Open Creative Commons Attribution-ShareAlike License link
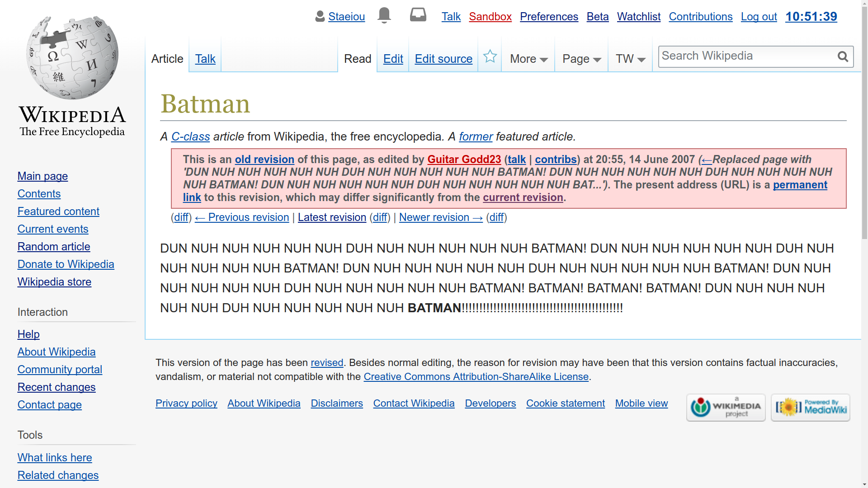 click(x=476, y=377)
